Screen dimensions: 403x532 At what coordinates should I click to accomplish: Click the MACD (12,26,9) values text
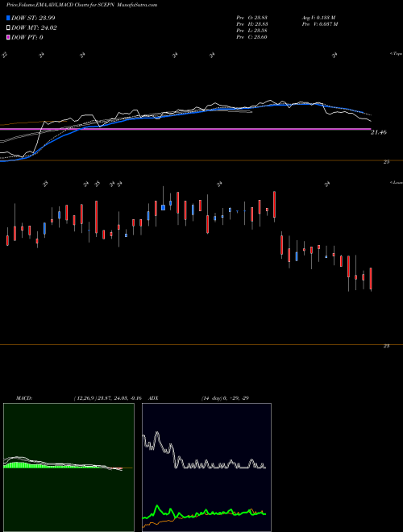point(107,398)
